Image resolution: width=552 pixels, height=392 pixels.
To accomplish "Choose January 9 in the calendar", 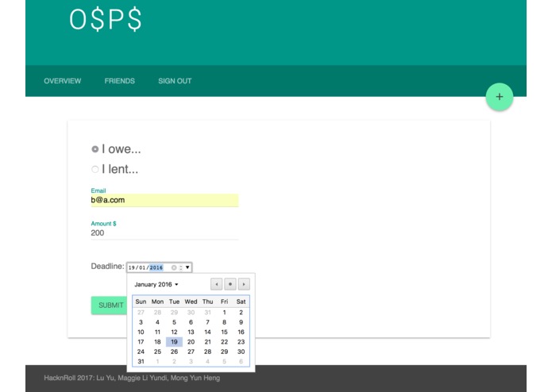I will coord(241,322).
